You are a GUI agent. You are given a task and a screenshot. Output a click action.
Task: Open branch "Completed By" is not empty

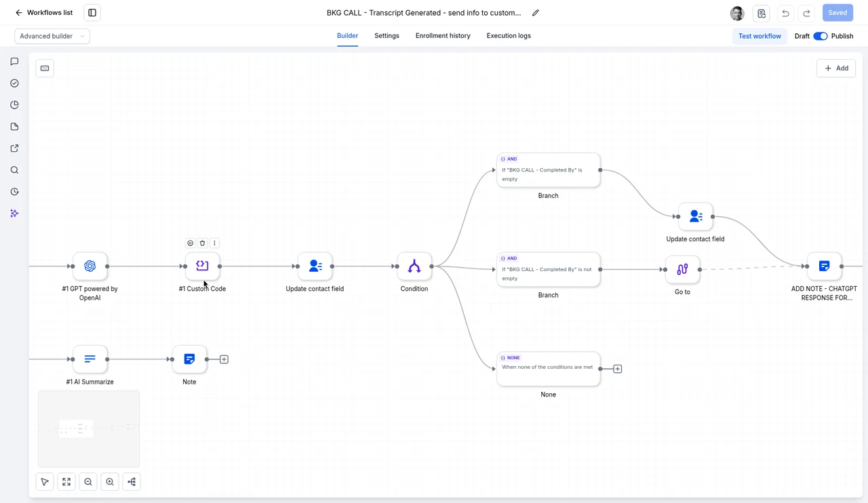pyautogui.click(x=548, y=270)
